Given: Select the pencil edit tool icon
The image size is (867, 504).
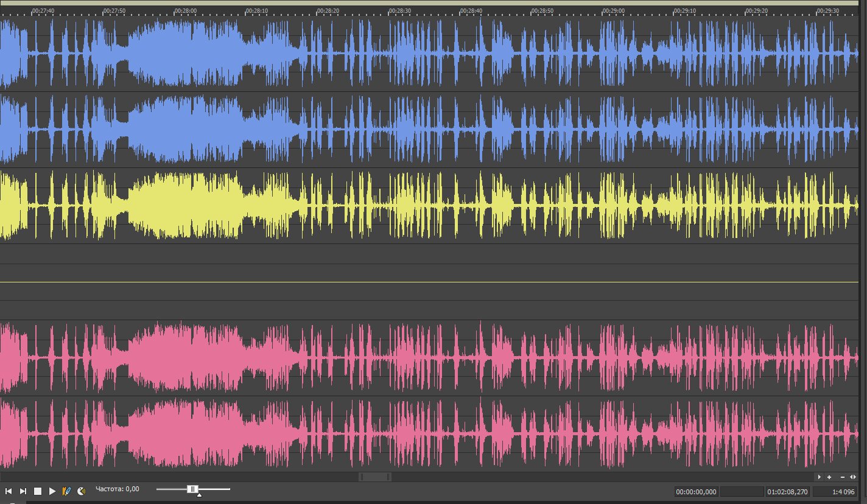Looking at the screenshot, I should pyautogui.click(x=67, y=491).
